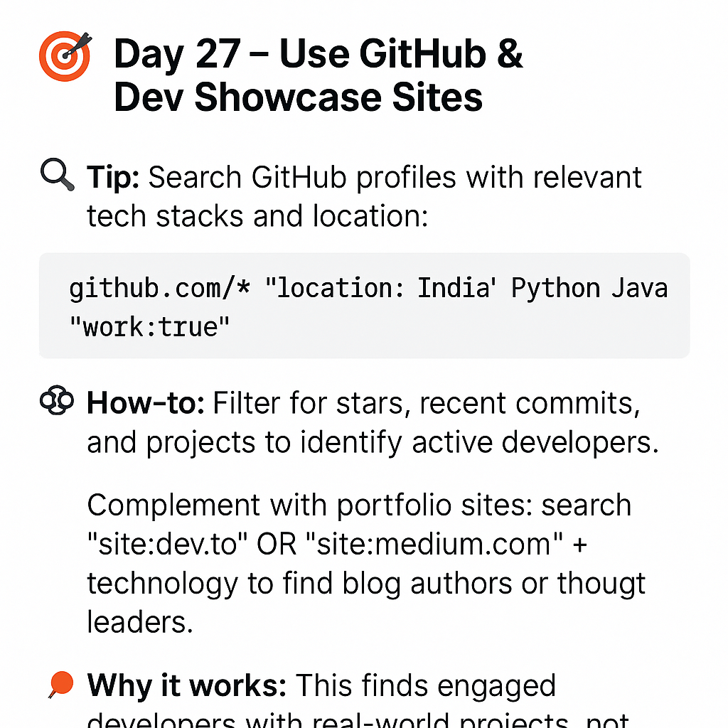Image resolution: width=728 pixels, height=728 pixels.
Task: Click the "Day 27 – Use GitHub &" heading line
Action: pos(318,53)
